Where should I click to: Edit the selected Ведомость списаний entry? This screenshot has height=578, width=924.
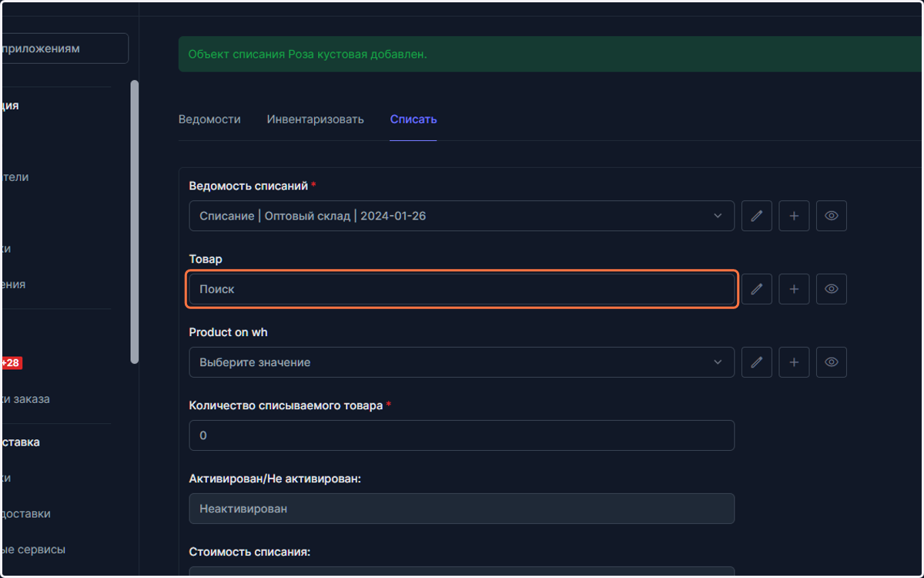tap(756, 216)
